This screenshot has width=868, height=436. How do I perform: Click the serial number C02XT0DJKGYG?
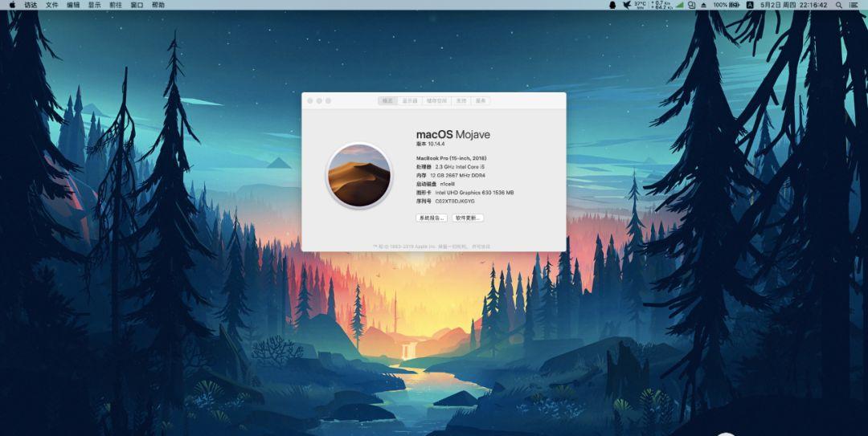[x=455, y=202]
